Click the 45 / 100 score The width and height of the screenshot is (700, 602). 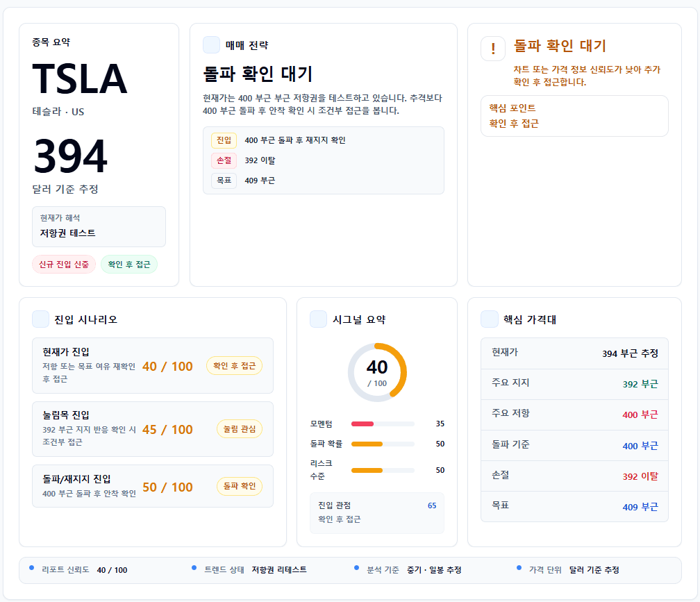[x=167, y=429]
